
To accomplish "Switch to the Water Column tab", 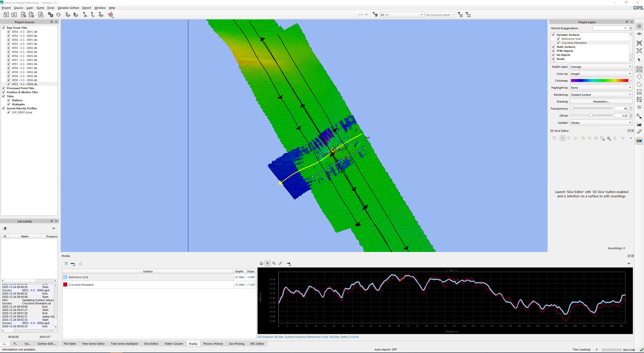I will (x=174, y=344).
